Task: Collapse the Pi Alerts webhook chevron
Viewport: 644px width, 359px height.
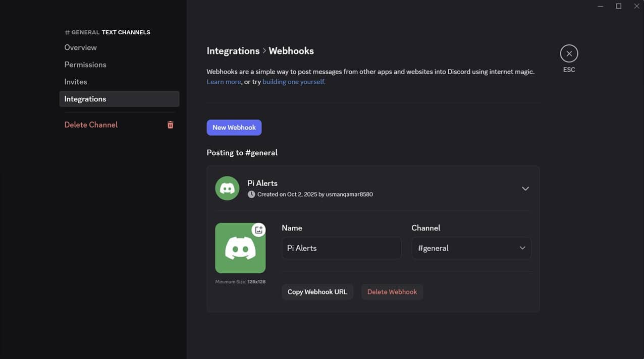Action: click(x=525, y=189)
